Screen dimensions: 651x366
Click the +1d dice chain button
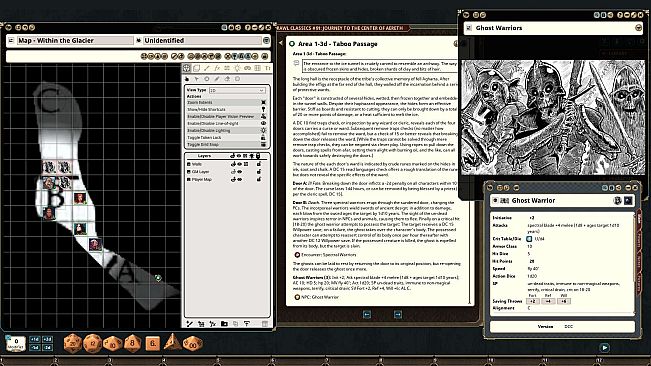(35, 339)
